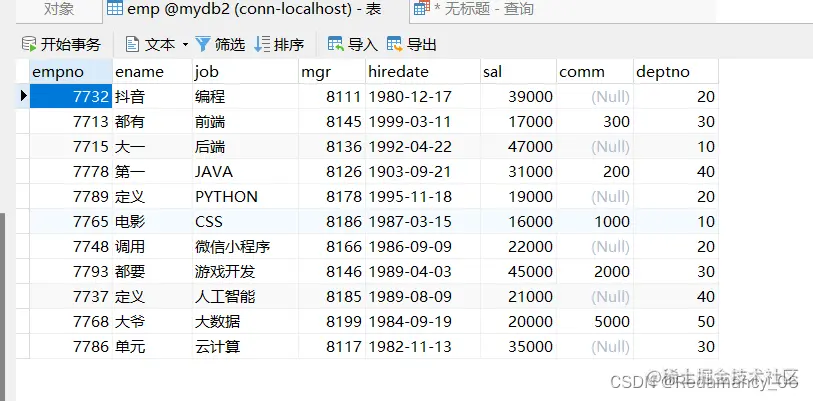Click the 导入 (Import) icon

(x=336, y=45)
